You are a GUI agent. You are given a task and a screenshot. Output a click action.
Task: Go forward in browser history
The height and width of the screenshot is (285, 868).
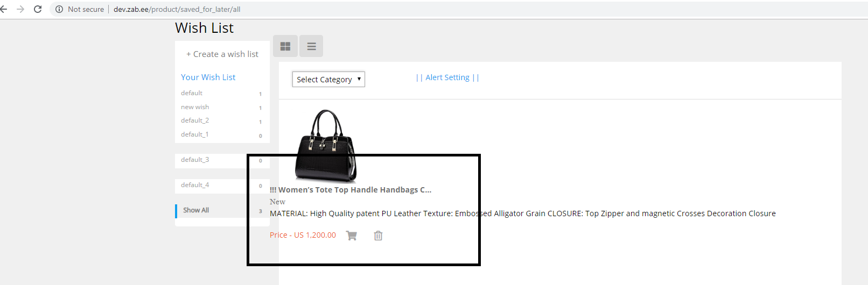click(20, 9)
